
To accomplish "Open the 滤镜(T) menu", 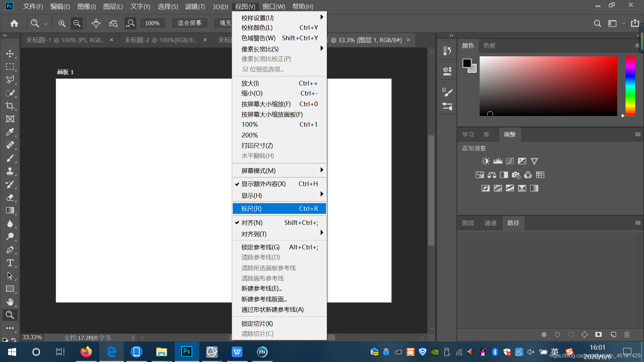I will point(195,6).
